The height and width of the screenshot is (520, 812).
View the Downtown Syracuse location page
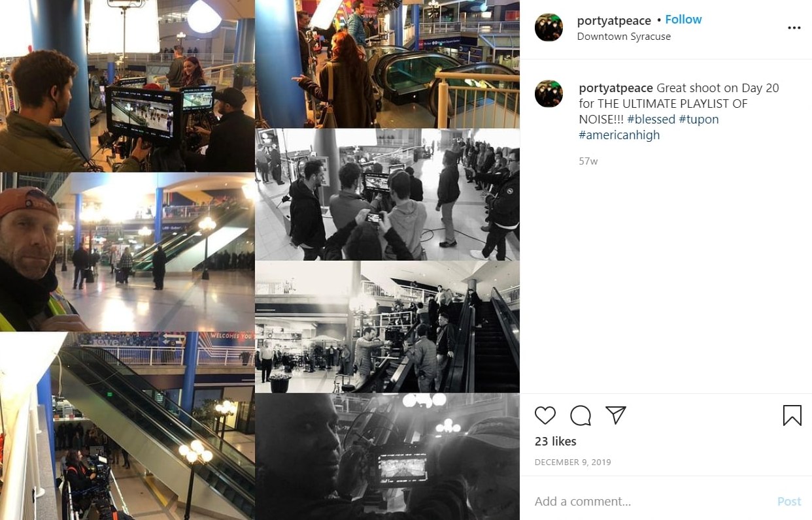624,37
